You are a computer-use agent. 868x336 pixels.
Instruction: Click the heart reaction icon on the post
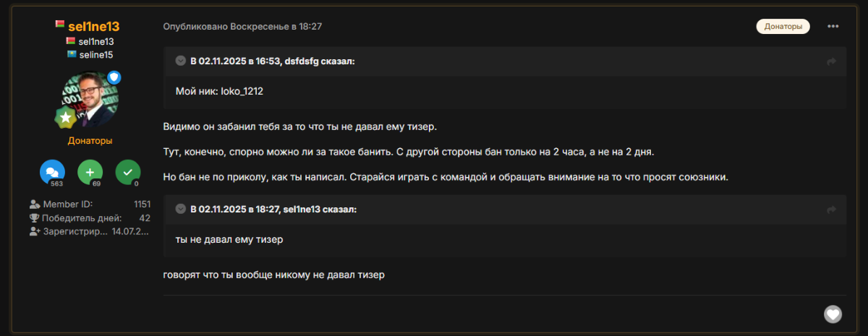click(x=833, y=314)
